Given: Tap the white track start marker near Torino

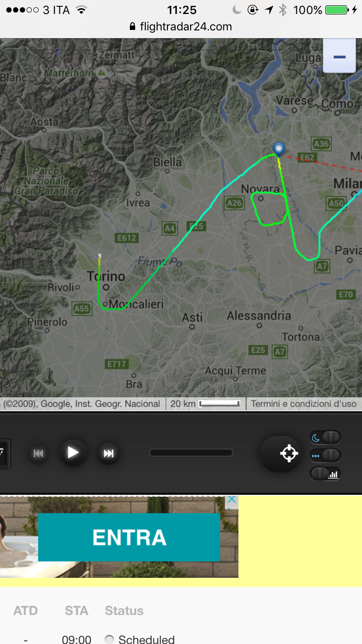Looking at the screenshot, I should pos(99,255).
